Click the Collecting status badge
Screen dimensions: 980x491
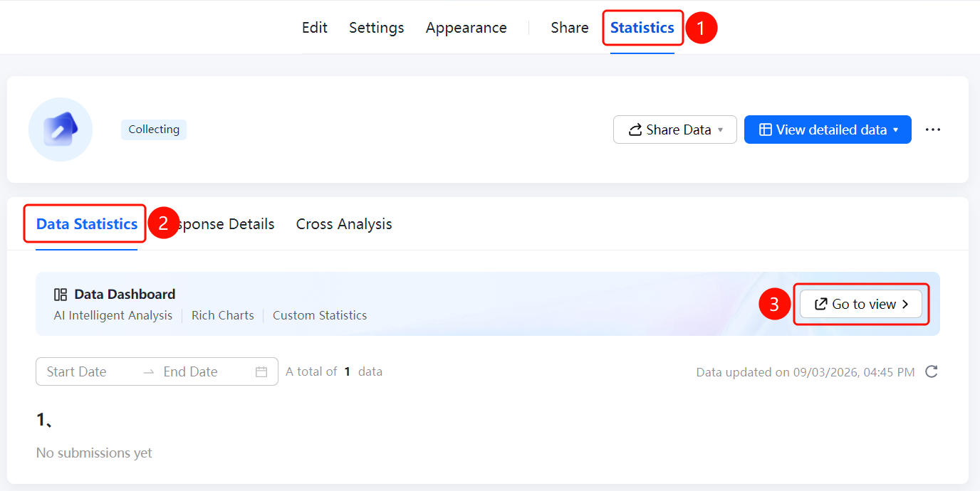[154, 130]
